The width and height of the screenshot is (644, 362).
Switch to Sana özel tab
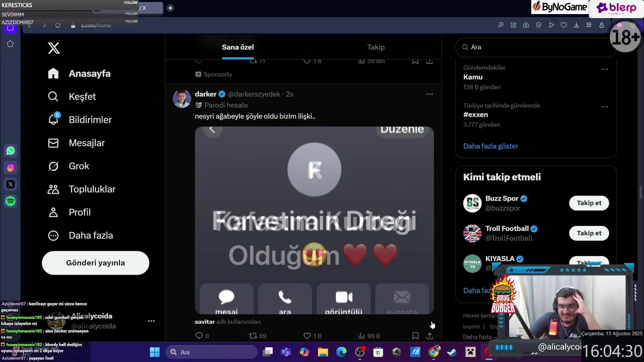pyautogui.click(x=238, y=47)
